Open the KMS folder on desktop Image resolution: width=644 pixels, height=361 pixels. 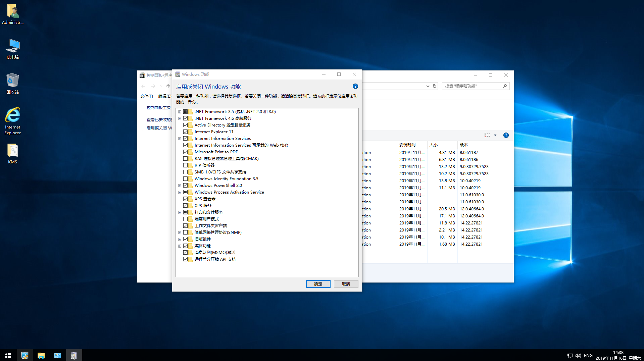pos(13,154)
